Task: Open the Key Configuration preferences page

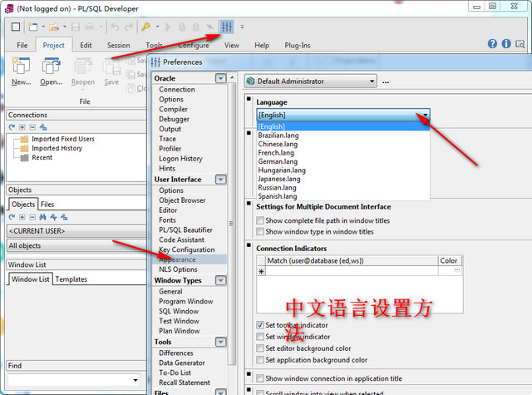Action: [186, 249]
